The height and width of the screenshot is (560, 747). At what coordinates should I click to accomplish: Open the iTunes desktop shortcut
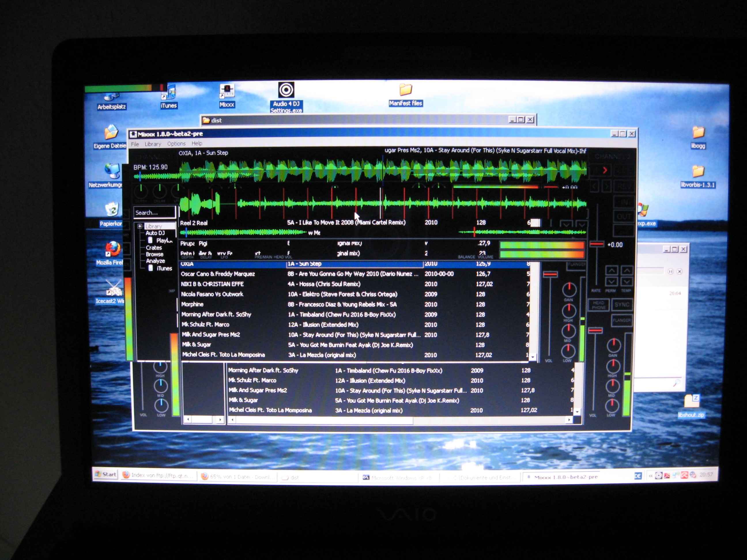click(x=169, y=97)
